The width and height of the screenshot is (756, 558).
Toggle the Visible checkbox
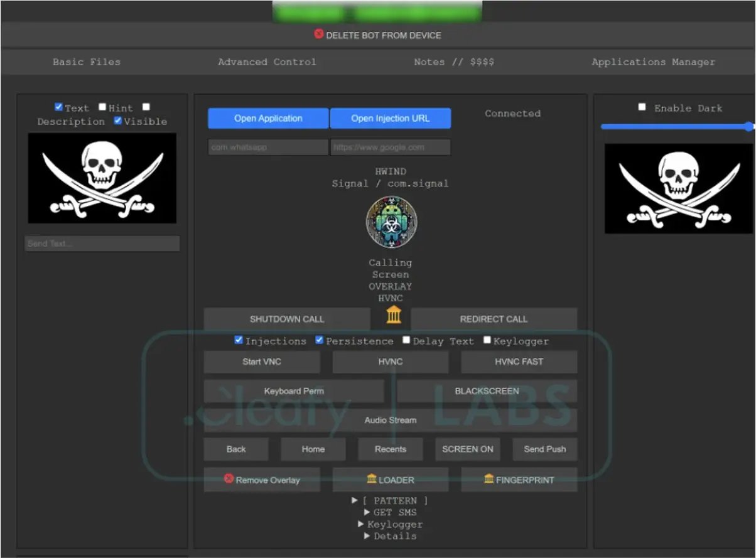click(x=117, y=121)
